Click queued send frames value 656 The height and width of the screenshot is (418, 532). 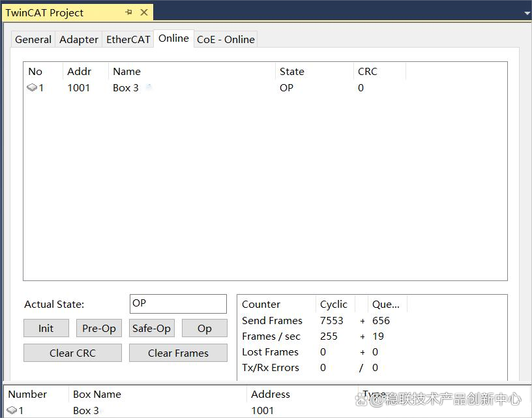(x=381, y=320)
